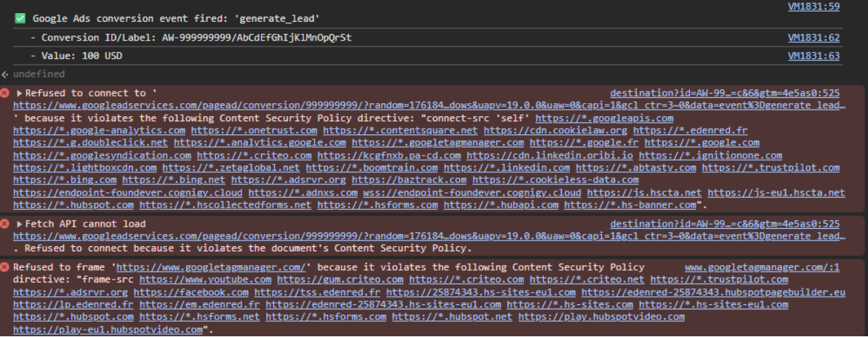The image size is (868, 337).
Task: Click the https://baztrack.com link
Action: pyautogui.click(x=409, y=180)
